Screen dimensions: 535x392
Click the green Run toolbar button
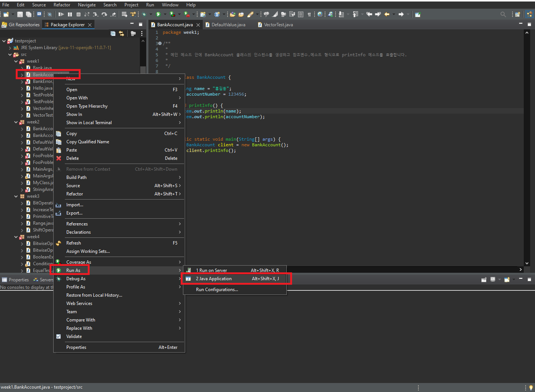158,14
